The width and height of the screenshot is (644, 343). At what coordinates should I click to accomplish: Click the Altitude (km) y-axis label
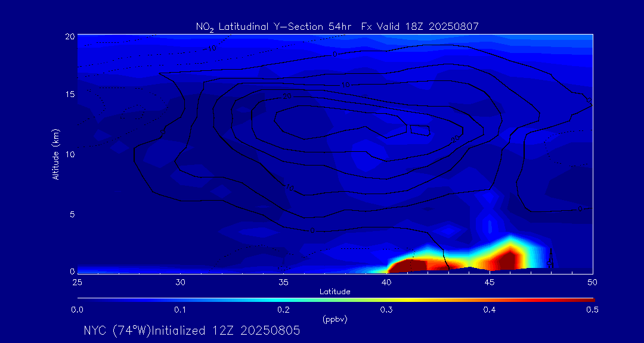point(56,154)
